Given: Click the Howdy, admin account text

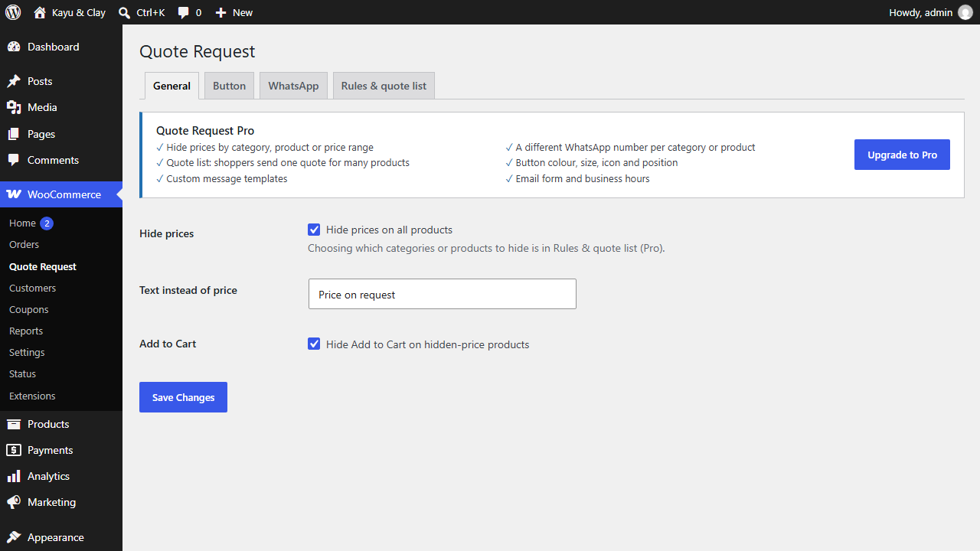Looking at the screenshot, I should click(x=920, y=12).
